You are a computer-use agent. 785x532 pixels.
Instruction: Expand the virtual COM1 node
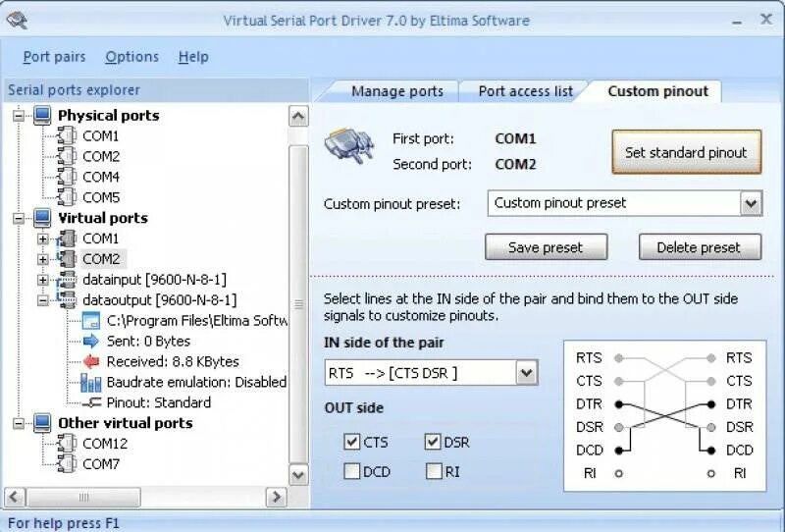pyautogui.click(x=43, y=239)
